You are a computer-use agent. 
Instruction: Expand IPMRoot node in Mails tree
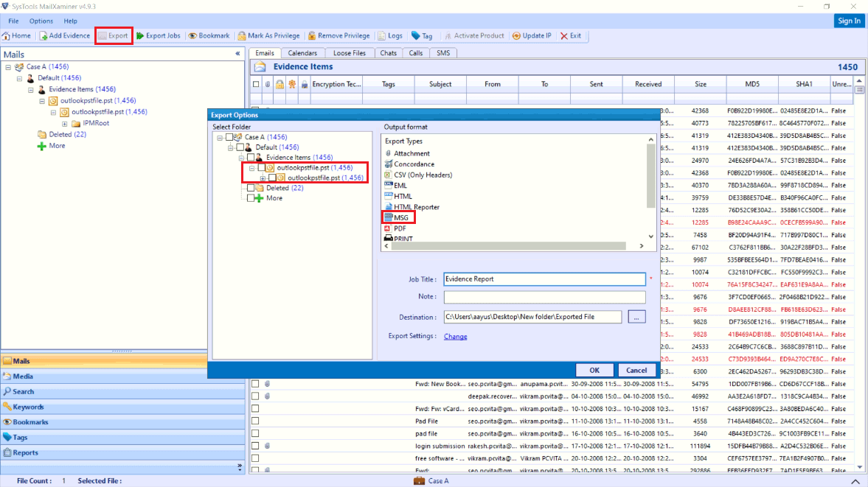tap(65, 124)
